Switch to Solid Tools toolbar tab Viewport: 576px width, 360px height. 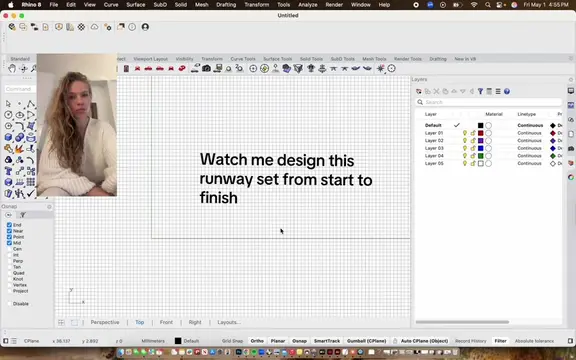click(311, 59)
